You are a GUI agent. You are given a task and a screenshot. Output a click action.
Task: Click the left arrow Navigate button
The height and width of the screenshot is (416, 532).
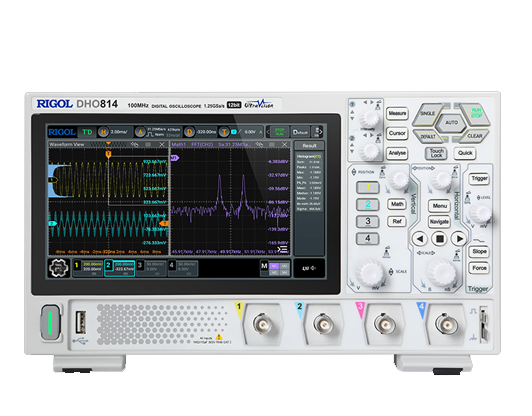pyautogui.click(x=419, y=239)
